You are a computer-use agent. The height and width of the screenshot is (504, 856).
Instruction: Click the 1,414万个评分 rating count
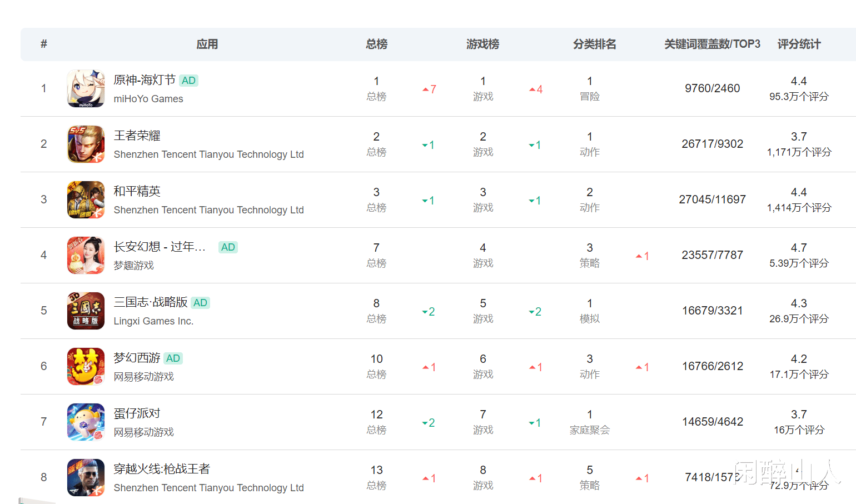(799, 208)
